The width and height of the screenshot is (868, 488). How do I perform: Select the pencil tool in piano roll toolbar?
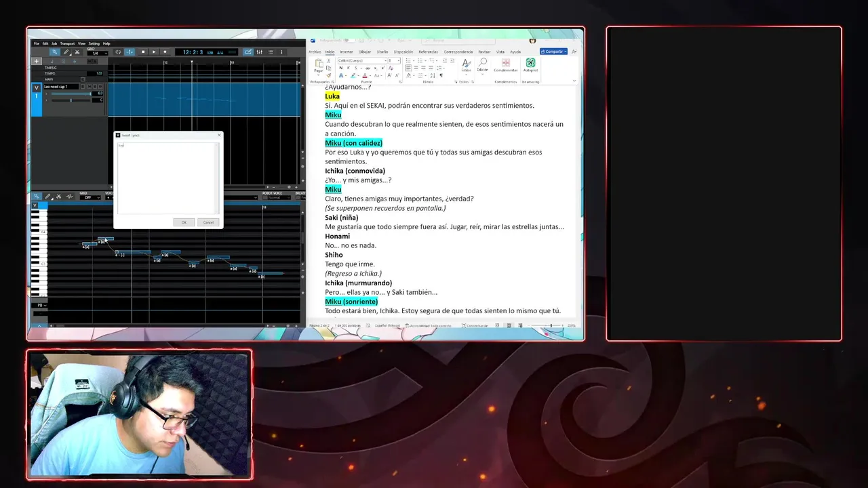(x=47, y=197)
